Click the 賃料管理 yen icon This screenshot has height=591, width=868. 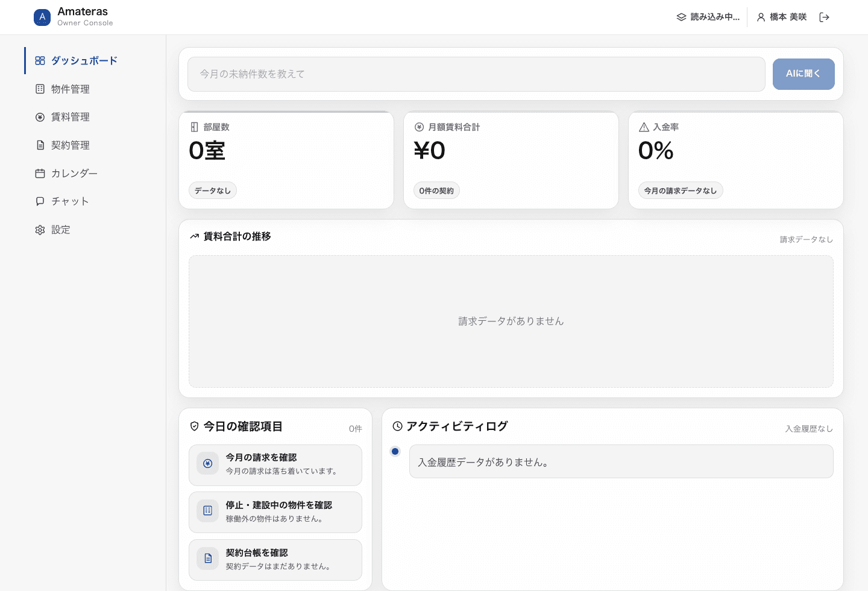click(x=40, y=117)
